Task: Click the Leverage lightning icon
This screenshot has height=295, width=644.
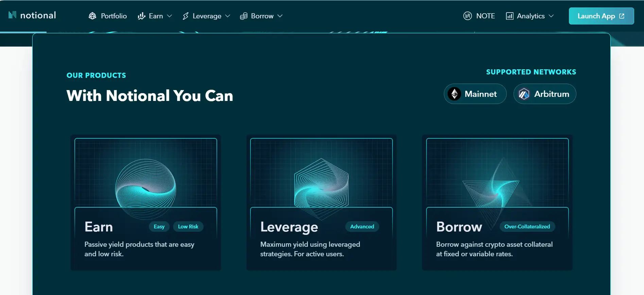Action: click(186, 16)
